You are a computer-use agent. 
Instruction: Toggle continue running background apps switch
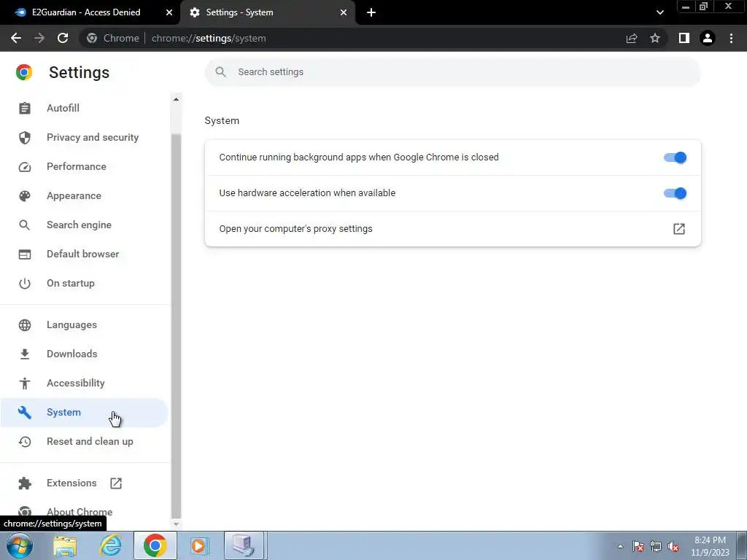(675, 157)
